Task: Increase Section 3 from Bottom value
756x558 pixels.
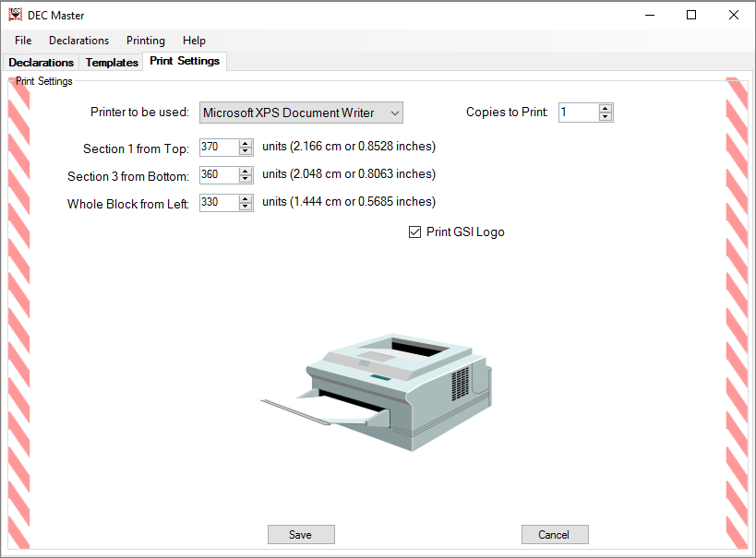Action: tap(246, 171)
